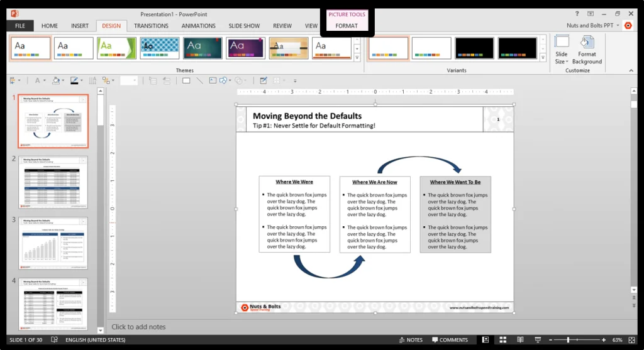Open PowerPoint Help question mark
This screenshot has height=350, width=644.
point(577,14)
